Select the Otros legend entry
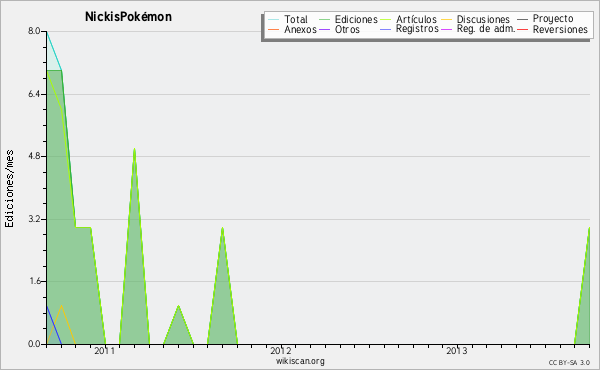Viewport: 600px width, 370px height. (347, 29)
